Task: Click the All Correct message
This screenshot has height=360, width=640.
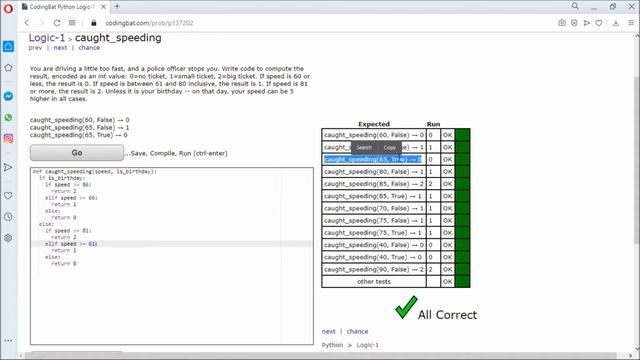Action: point(447,315)
